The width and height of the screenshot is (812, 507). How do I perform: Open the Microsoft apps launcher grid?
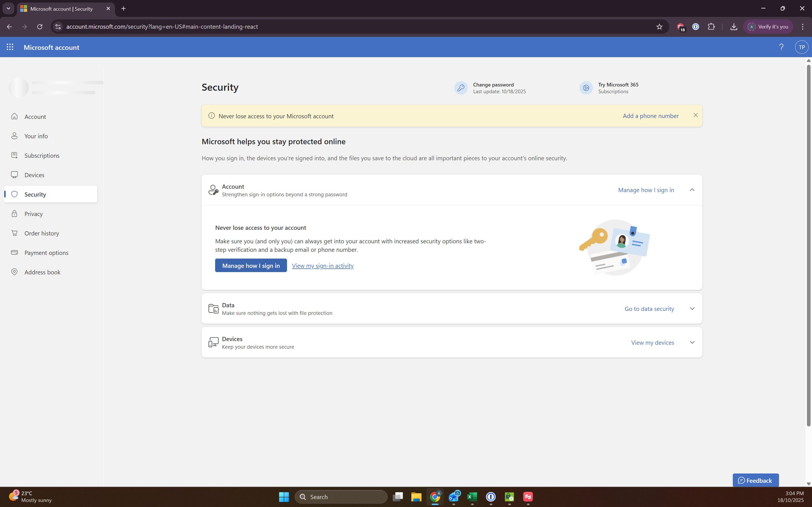(x=10, y=47)
